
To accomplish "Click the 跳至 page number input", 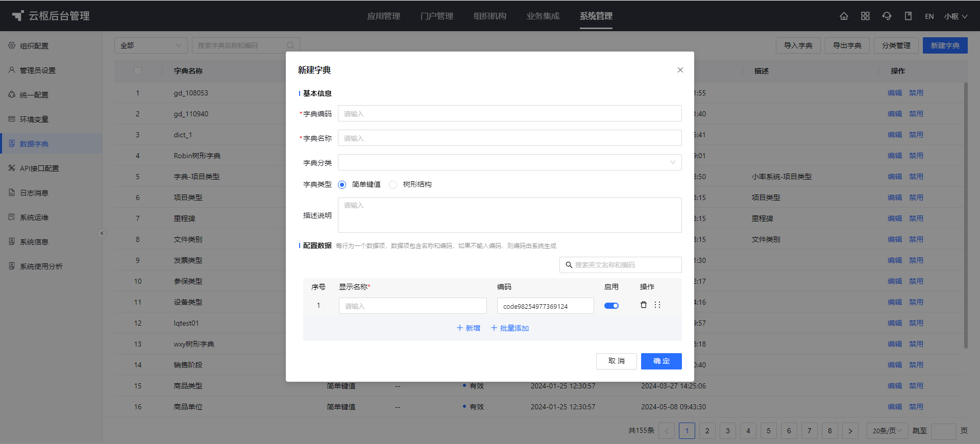I will pos(943,431).
